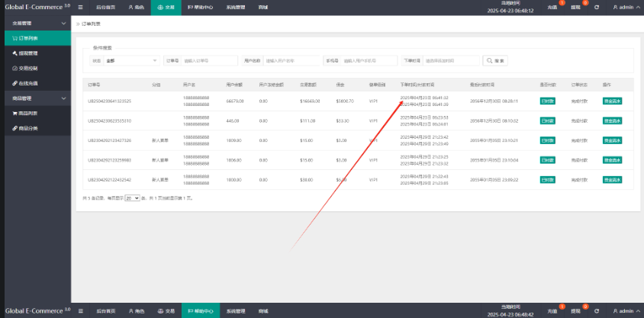Click 已付款 badge on the $16669.00 order

(x=548, y=101)
